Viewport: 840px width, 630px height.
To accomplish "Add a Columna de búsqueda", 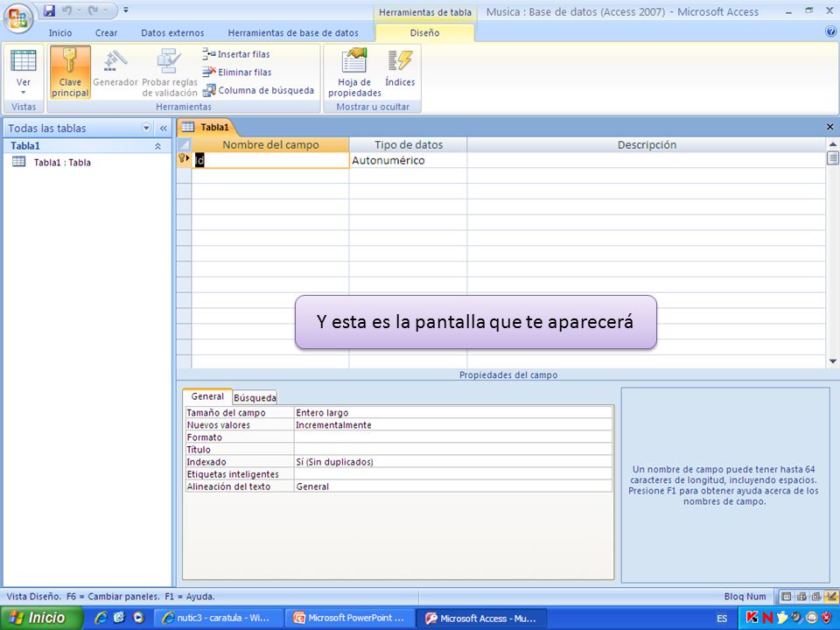I will pos(258,90).
